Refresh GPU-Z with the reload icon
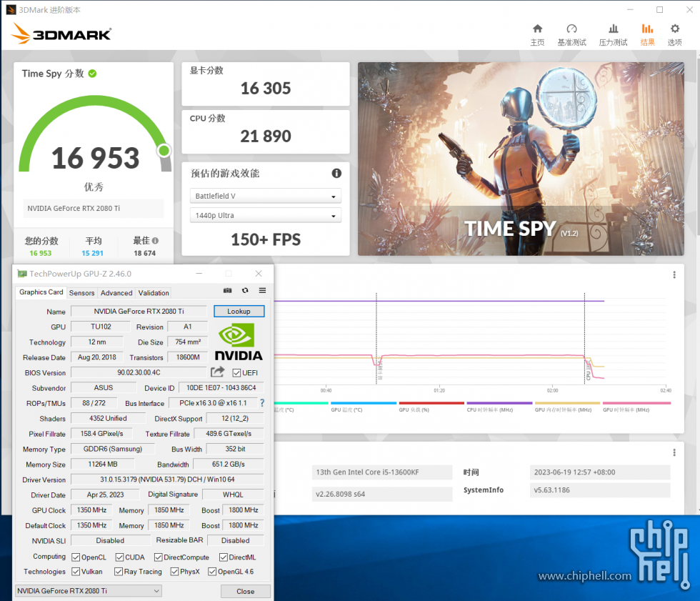 point(245,291)
